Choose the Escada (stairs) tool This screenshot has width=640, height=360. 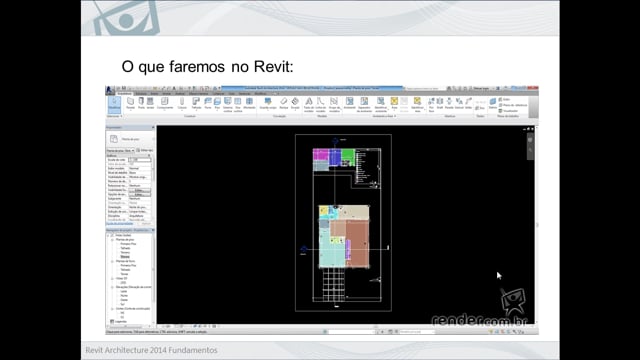point(295,103)
